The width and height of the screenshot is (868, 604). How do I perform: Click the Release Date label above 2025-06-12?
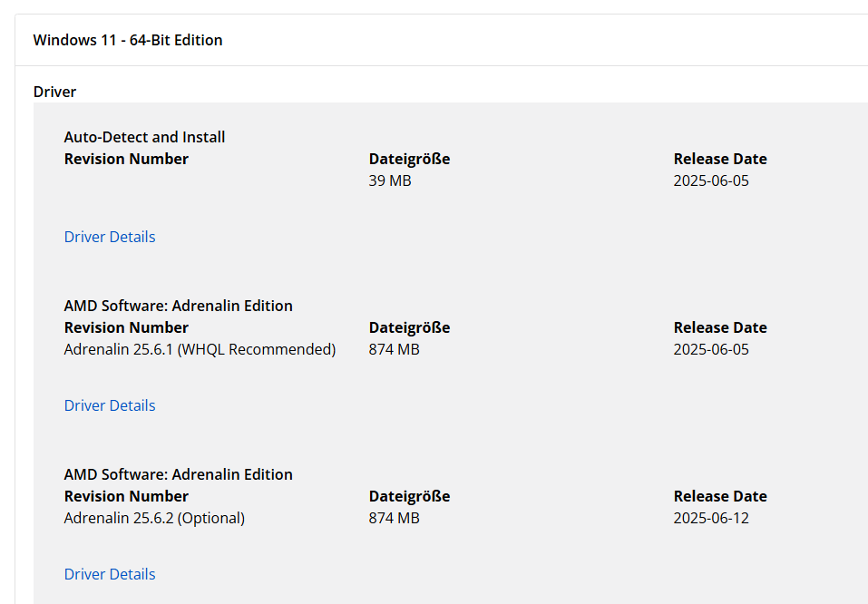720,496
